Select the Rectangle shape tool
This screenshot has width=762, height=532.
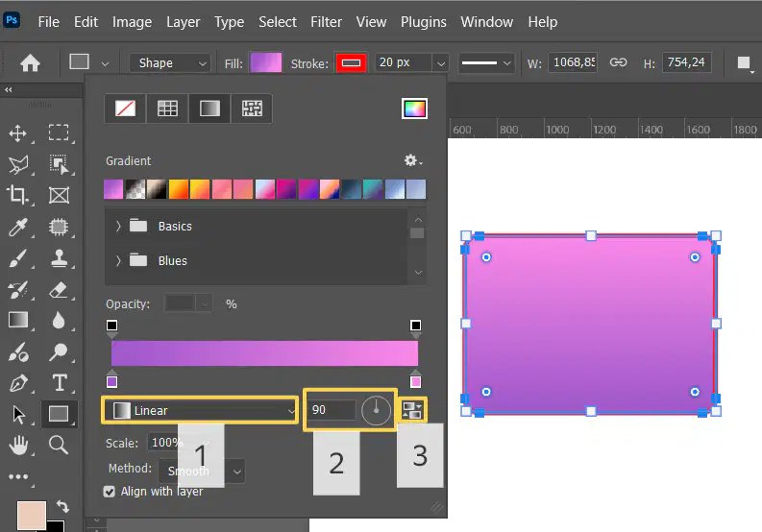coord(59,414)
